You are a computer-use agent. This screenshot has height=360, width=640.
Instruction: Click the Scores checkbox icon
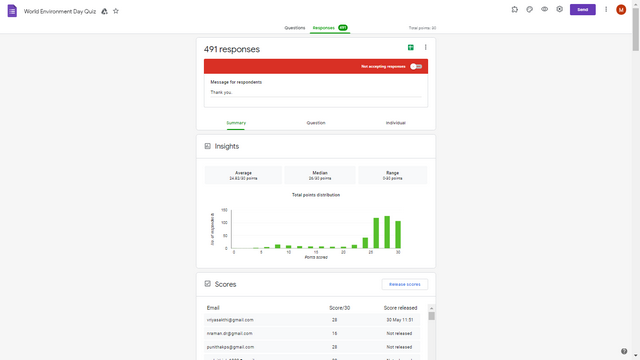point(207,284)
